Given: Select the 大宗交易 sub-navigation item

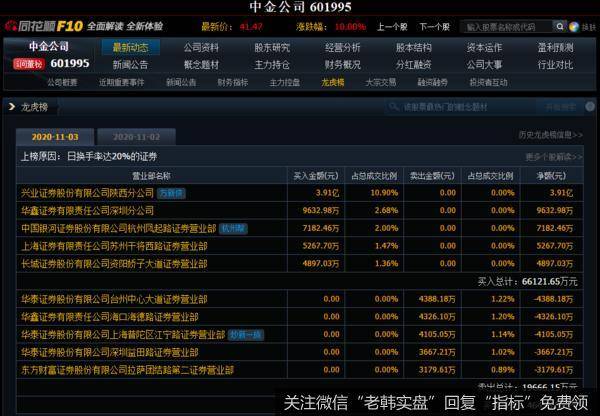Looking at the screenshot, I should click(381, 82).
